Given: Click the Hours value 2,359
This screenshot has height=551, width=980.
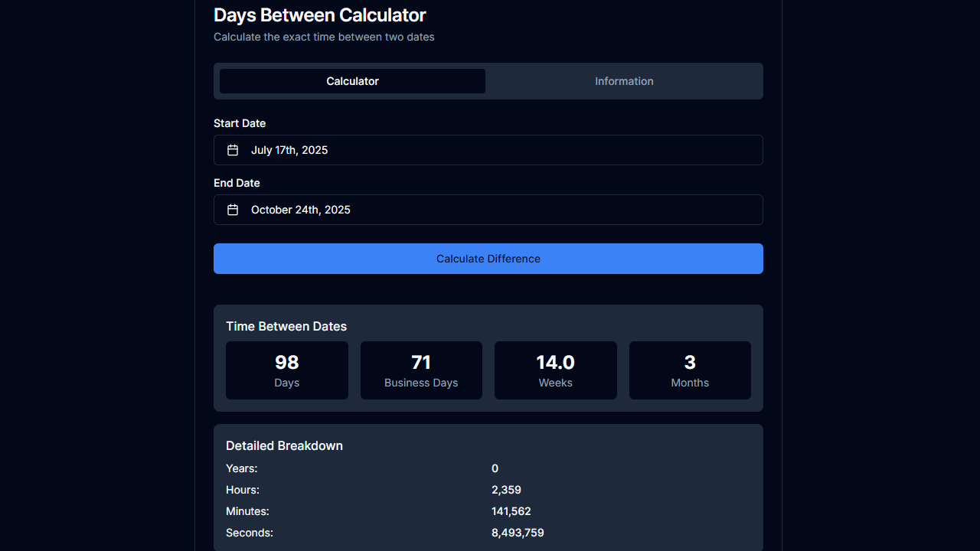Looking at the screenshot, I should tap(506, 490).
